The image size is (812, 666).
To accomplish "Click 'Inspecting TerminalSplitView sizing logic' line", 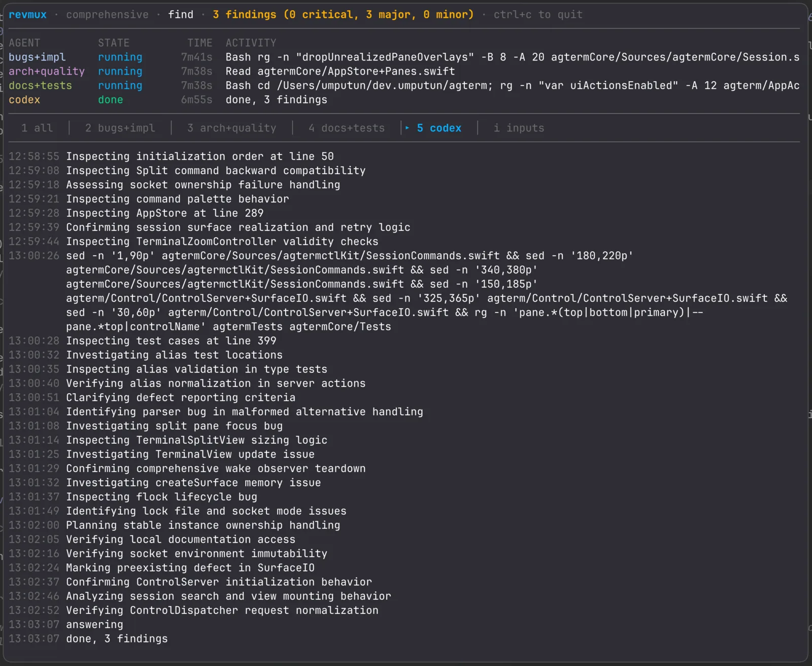I will (x=197, y=440).
